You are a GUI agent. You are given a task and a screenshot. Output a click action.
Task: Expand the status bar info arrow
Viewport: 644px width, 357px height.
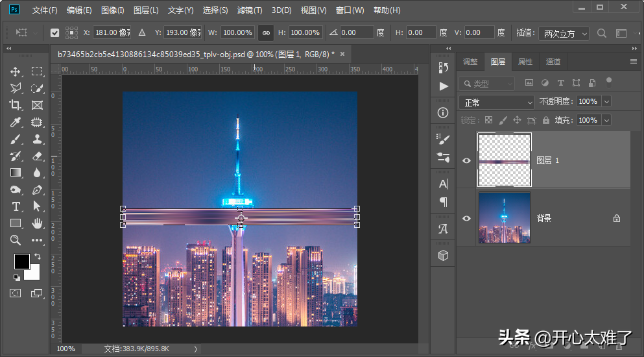(196, 349)
